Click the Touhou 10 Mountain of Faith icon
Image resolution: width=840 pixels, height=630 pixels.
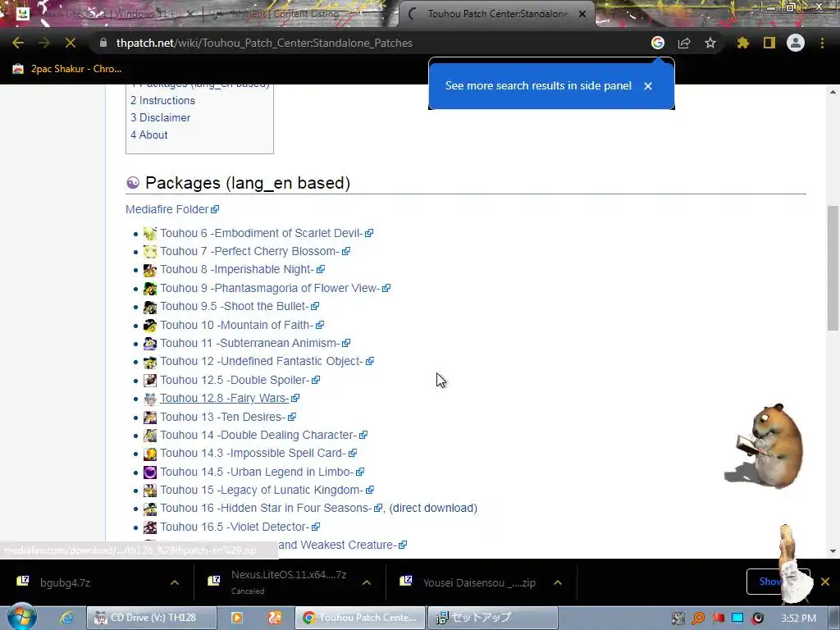pos(150,325)
